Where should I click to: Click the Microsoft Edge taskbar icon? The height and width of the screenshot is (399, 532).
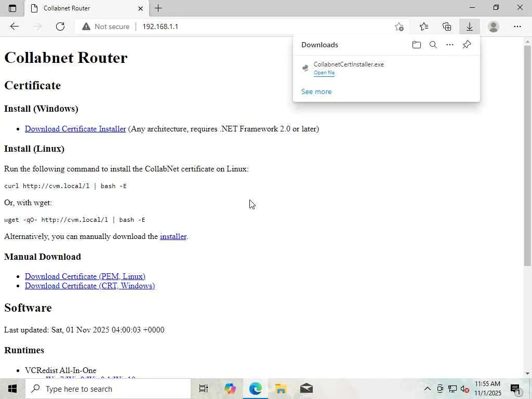tap(256, 389)
